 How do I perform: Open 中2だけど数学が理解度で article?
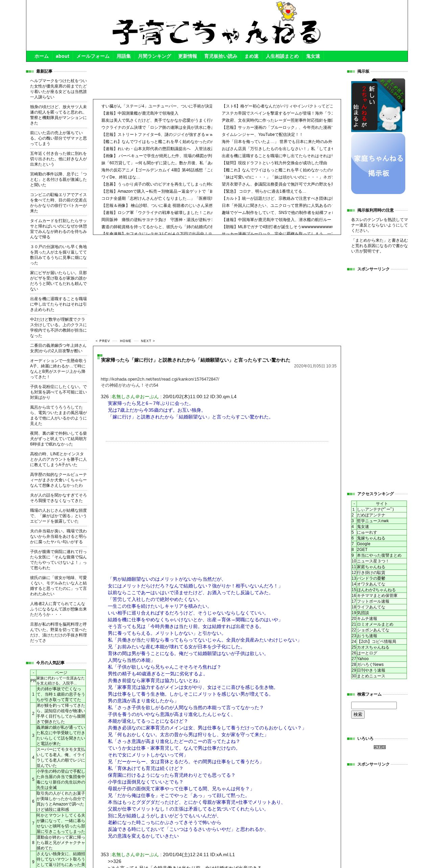[x=58, y=328]
